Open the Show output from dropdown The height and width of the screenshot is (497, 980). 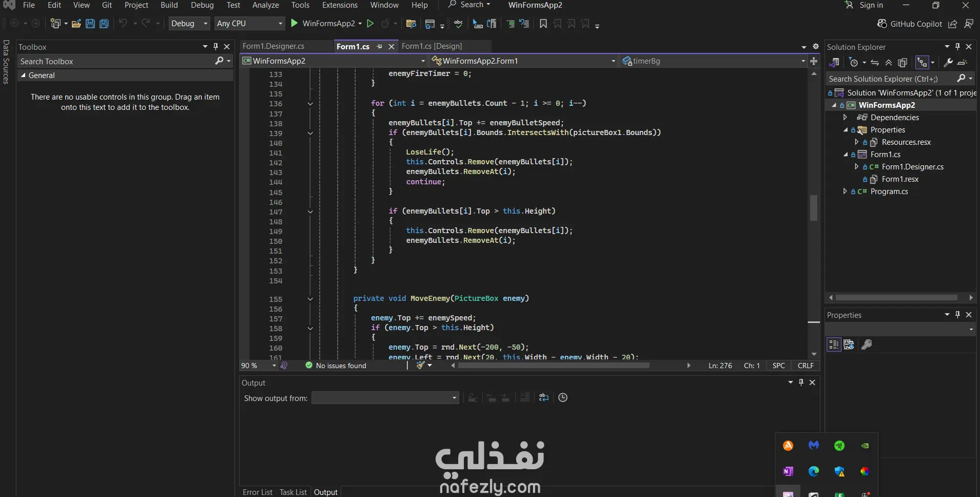385,398
